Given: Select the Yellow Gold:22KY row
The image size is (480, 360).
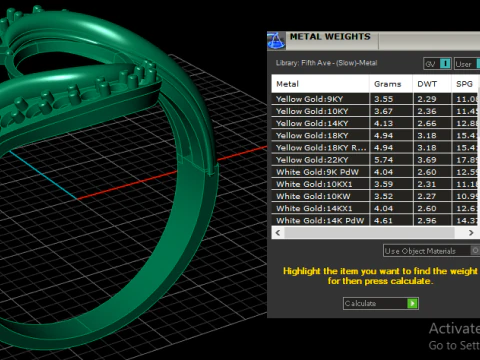Looking at the screenshot, I should (x=376, y=160).
